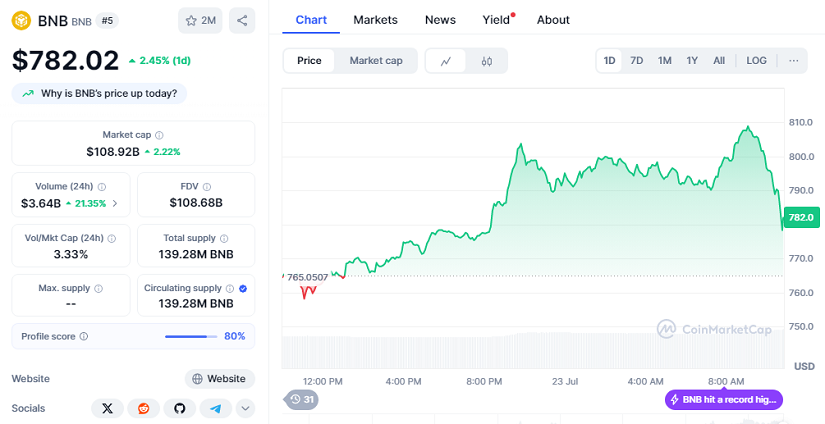Click the Market cap info icon

[x=159, y=135]
